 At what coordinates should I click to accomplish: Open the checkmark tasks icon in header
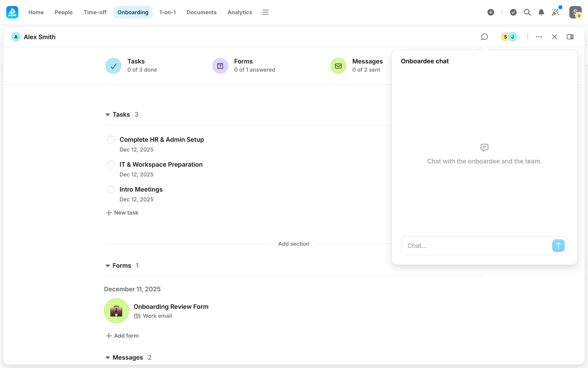(x=513, y=12)
